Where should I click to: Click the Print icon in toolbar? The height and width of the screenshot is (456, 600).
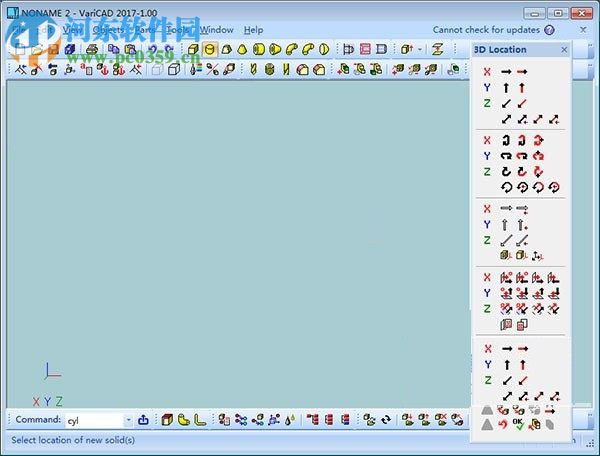[x=92, y=49]
